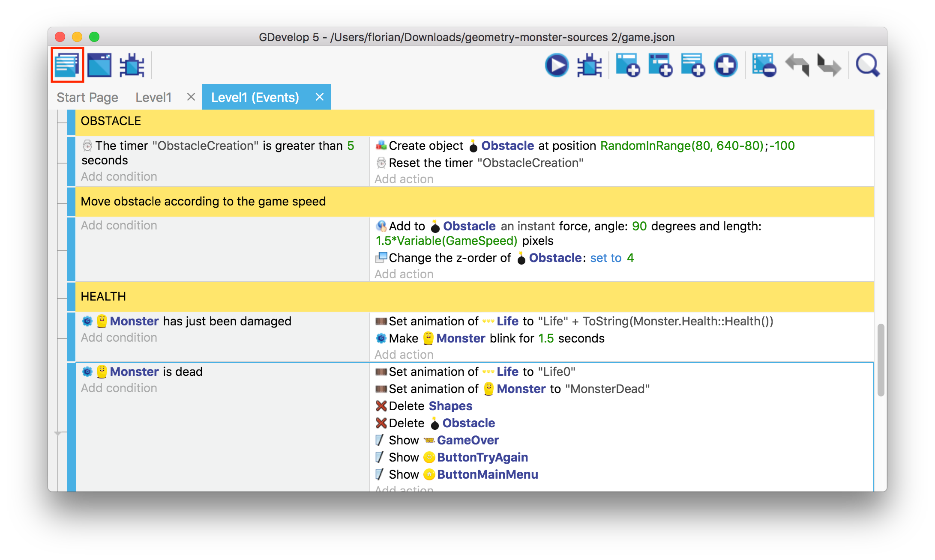Delete selected events with toolbar icon
This screenshot has width=935, height=560.
pos(764,66)
